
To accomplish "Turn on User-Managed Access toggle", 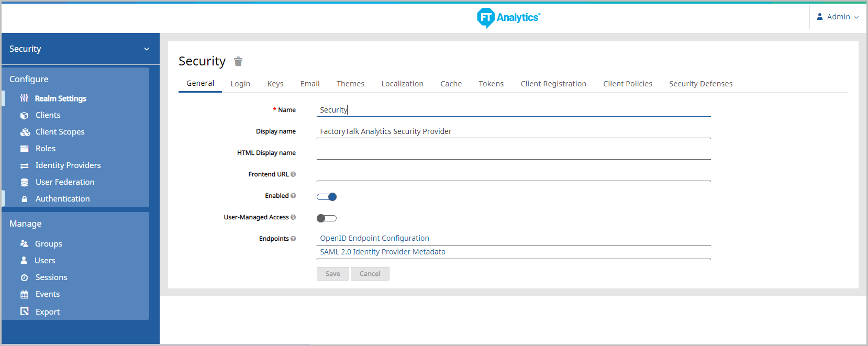I will 327,218.
